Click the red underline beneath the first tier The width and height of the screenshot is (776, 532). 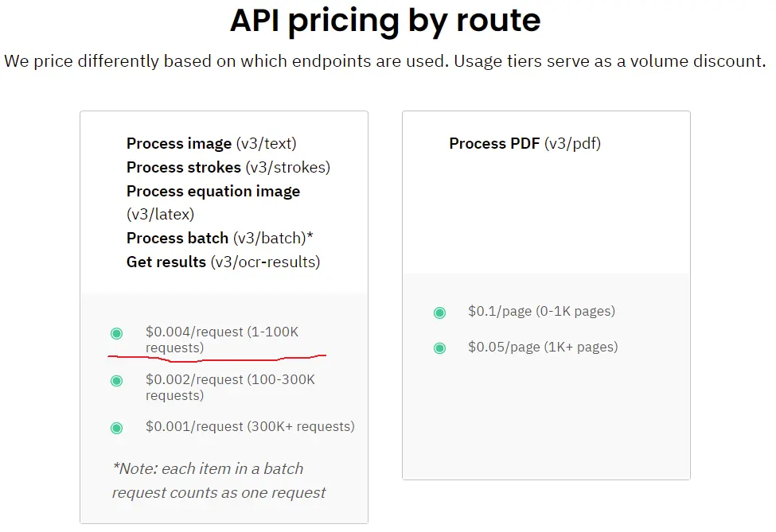point(216,358)
